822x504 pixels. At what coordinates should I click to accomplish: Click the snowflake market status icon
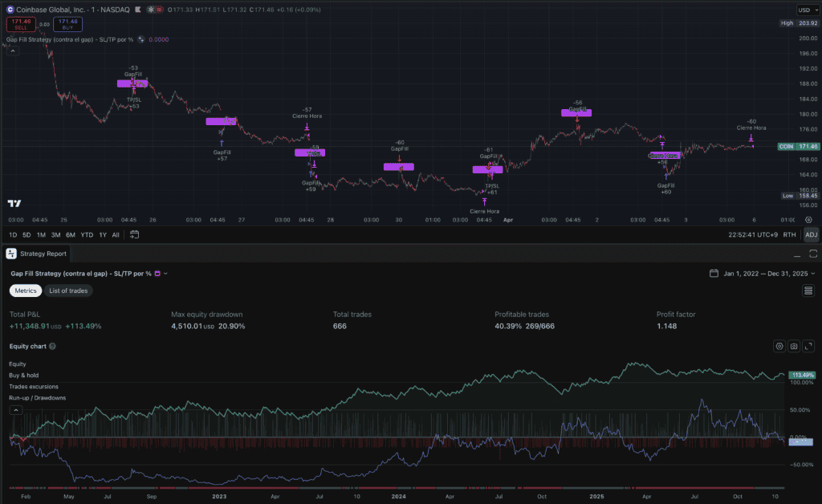pos(151,10)
